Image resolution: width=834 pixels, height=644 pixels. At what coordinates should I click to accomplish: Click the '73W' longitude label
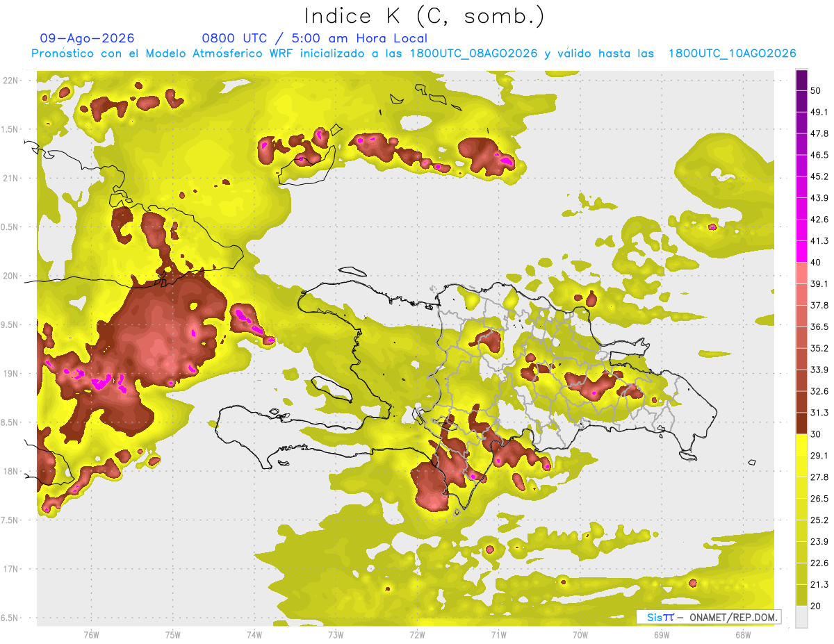point(336,634)
